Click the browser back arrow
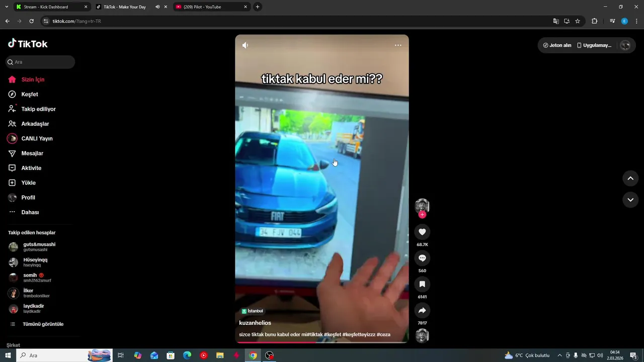This screenshot has height=362, width=644. 7,21
